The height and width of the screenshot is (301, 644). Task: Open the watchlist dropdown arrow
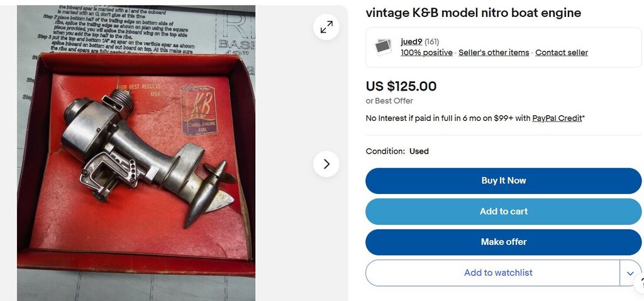(x=630, y=273)
